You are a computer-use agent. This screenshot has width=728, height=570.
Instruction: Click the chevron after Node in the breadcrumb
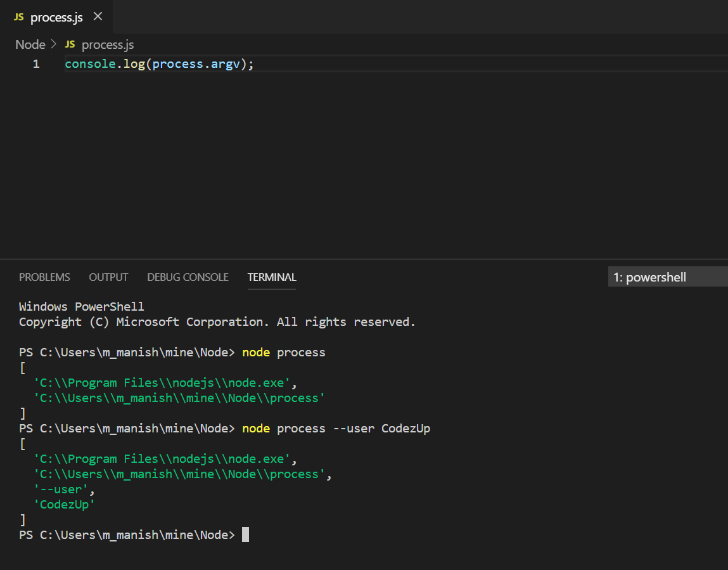[54, 44]
